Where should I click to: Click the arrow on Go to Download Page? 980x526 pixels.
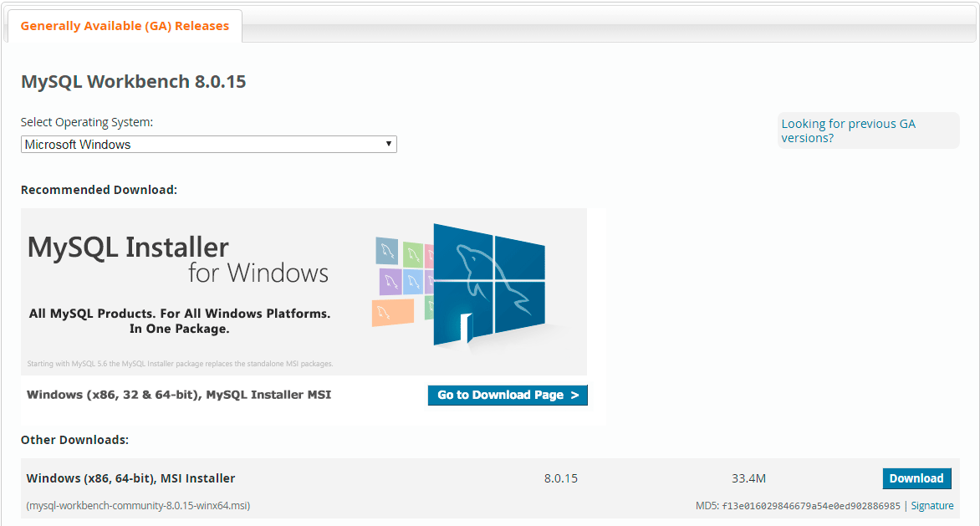coord(574,396)
